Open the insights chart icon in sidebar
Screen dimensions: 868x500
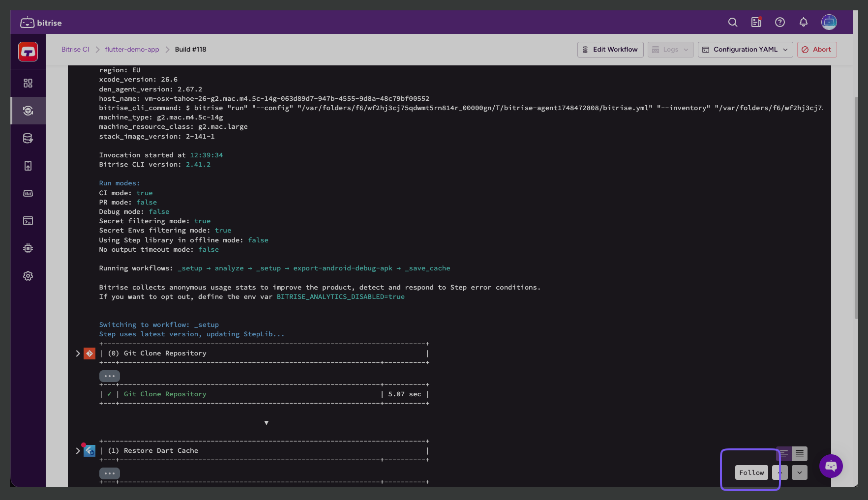click(x=28, y=193)
